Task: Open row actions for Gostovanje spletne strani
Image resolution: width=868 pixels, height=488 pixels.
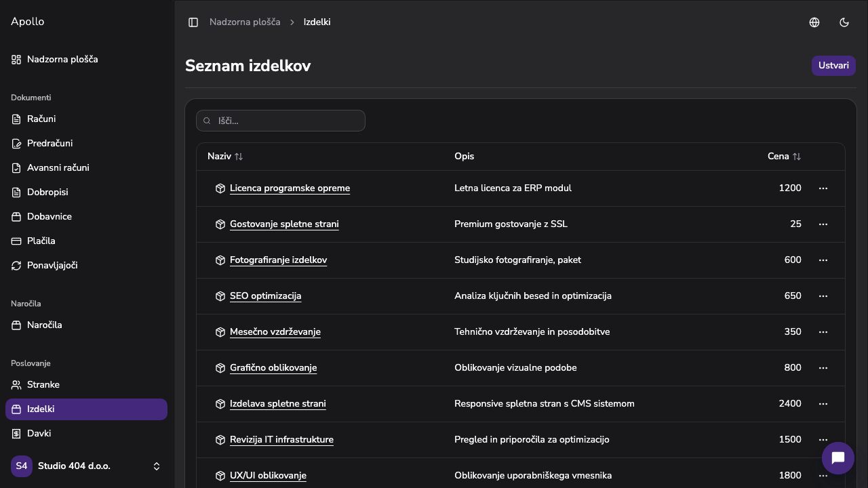Action: (x=823, y=224)
